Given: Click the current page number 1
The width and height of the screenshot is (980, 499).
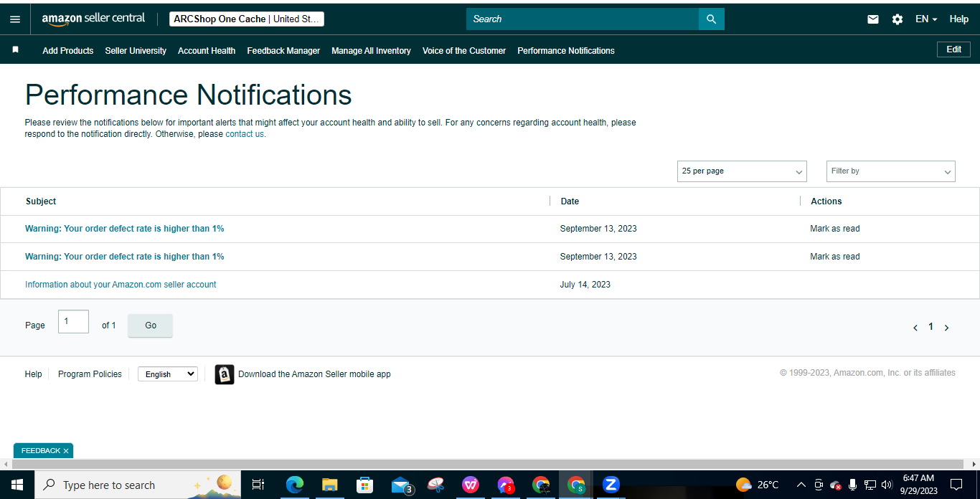Looking at the screenshot, I should (x=930, y=327).
